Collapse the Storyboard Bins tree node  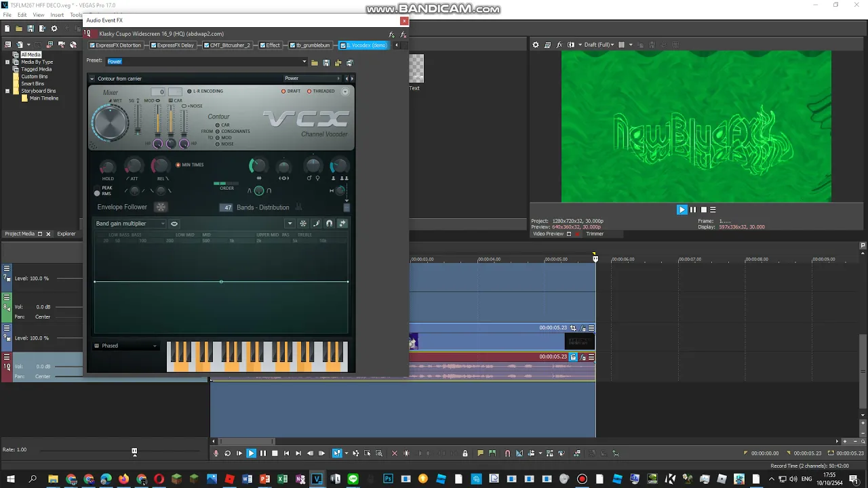click(7, 91)
